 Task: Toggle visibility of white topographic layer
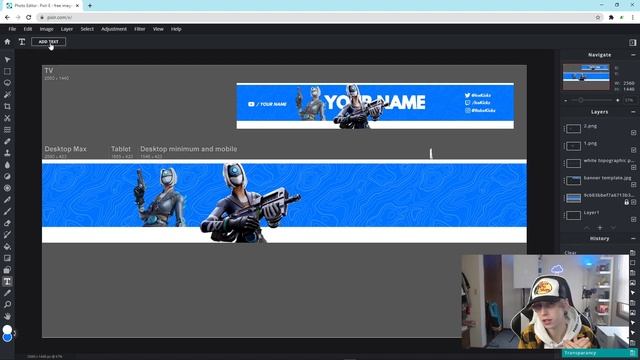[633, 167]
